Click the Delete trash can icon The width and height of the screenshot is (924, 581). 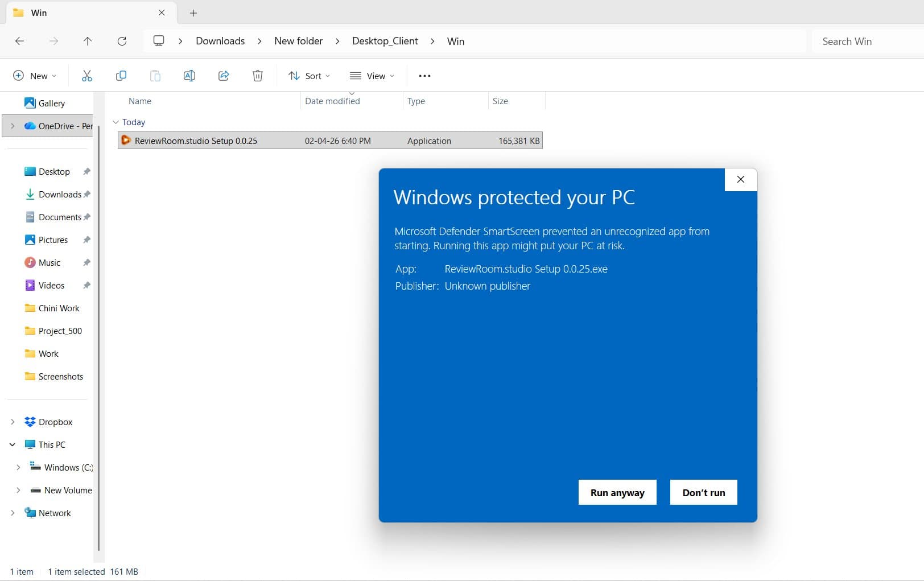(258, 76)
